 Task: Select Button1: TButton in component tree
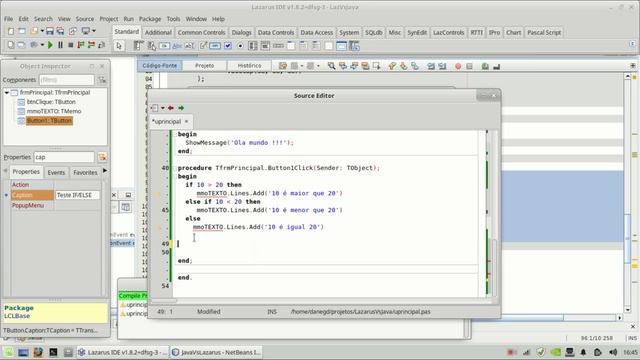(x=49, y=120)
